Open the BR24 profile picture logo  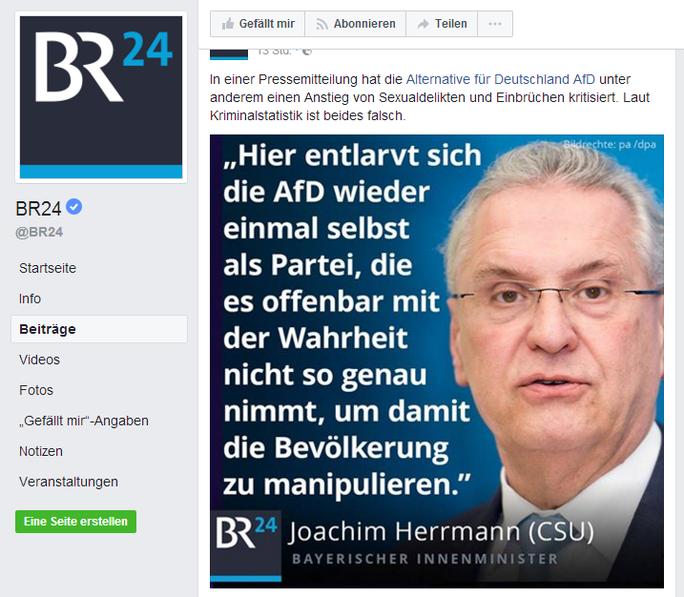coord(101,97)
